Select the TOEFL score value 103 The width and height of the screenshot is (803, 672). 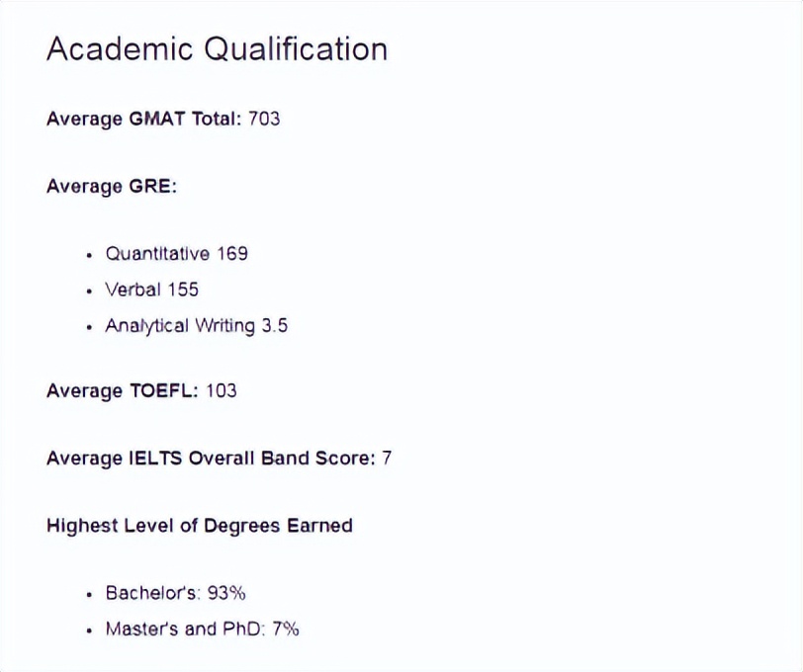pyautogui.click(x=222, y=390)
